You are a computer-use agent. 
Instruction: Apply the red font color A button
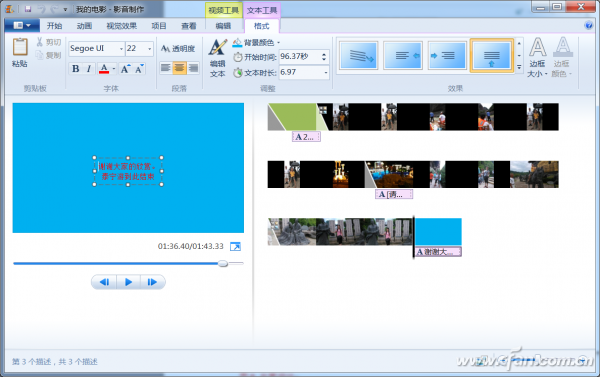(x=104, y=69)
